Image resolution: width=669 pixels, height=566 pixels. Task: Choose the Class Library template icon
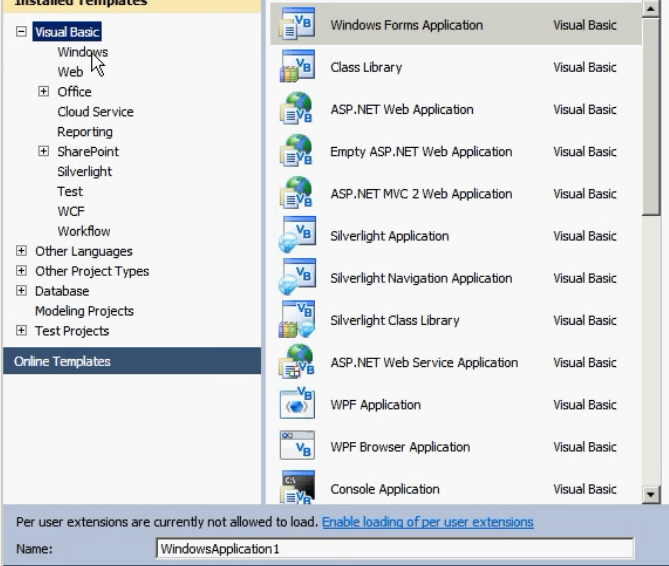tap(297, 67)
